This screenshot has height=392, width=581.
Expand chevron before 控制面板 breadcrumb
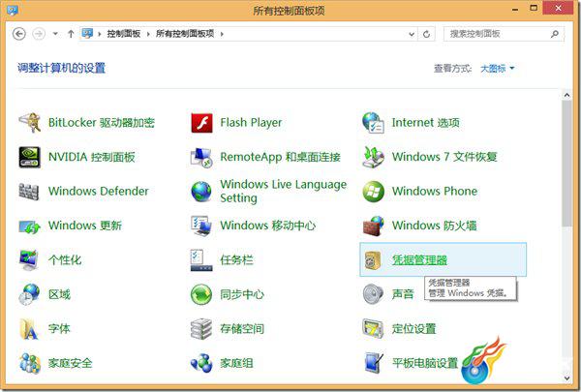100,34
